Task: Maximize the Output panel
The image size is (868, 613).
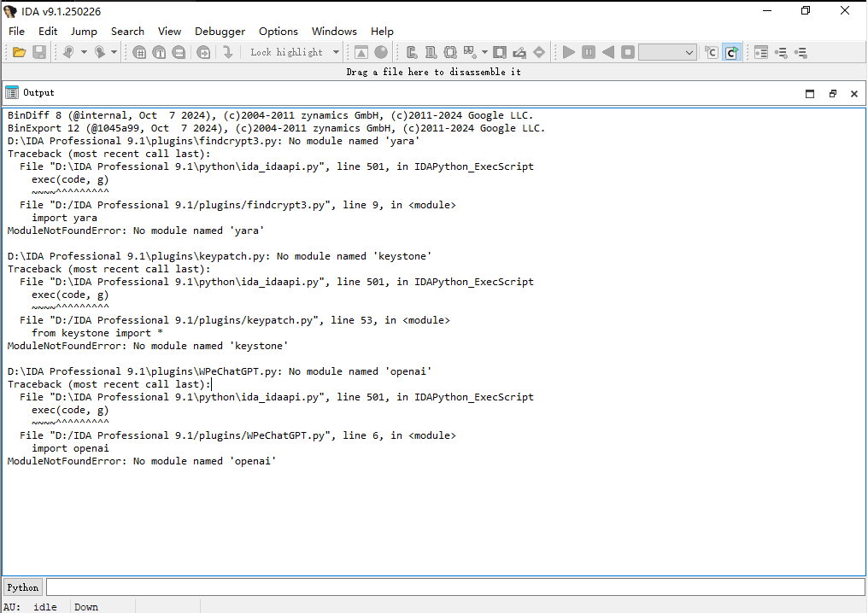Action: [x=810, y=94]
